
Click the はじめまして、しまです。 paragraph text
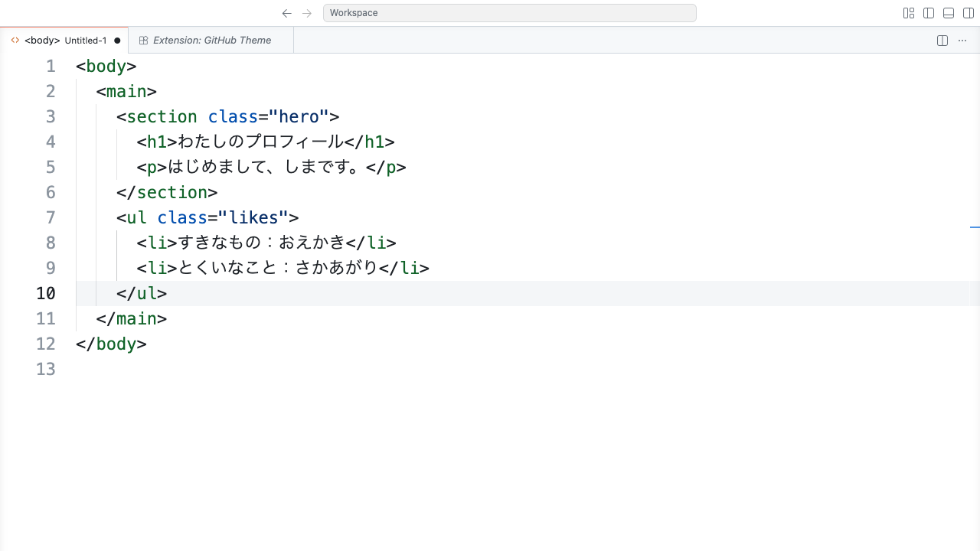(266, 168)
